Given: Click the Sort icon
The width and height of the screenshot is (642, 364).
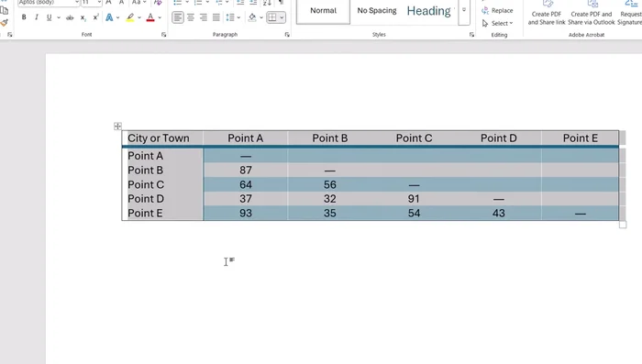Looking at the screenshot, I should coord(267,3).
